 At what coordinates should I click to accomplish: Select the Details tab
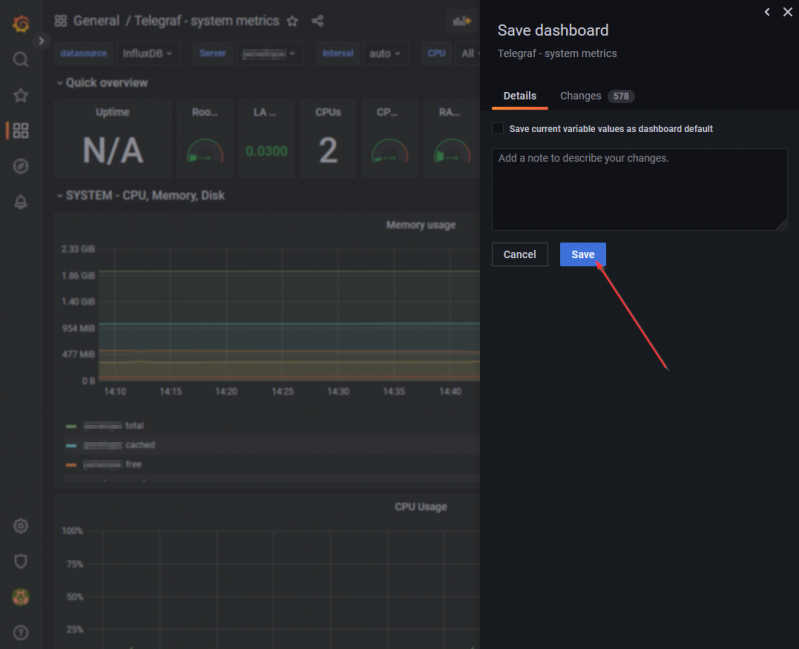tap(519, 96)
